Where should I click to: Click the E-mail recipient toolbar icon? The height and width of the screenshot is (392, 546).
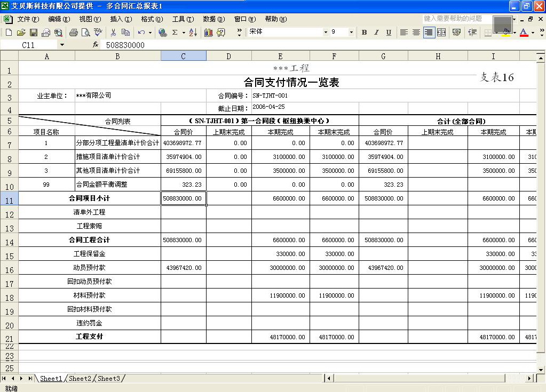tap(45, 33)
